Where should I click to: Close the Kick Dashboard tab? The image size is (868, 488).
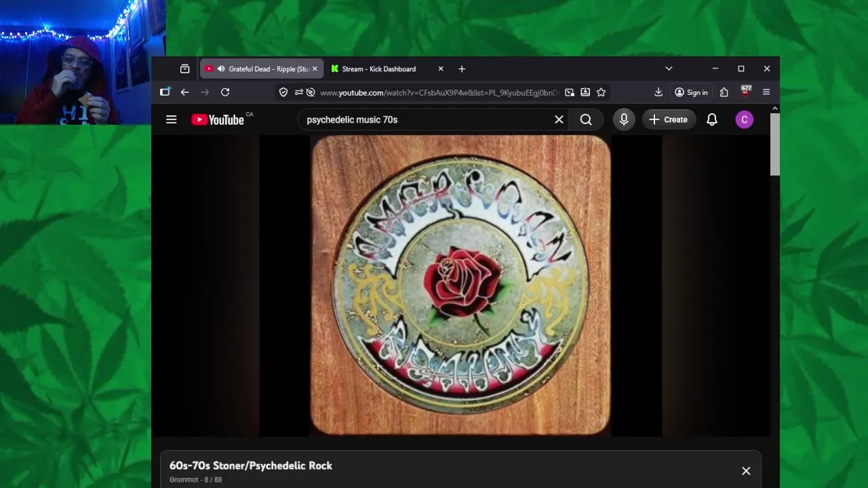coord(441,69)
